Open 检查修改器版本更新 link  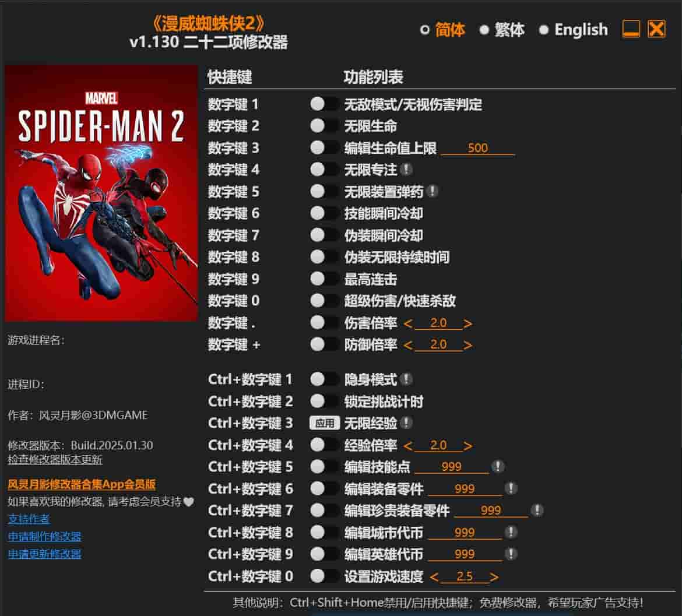(55, 459)
